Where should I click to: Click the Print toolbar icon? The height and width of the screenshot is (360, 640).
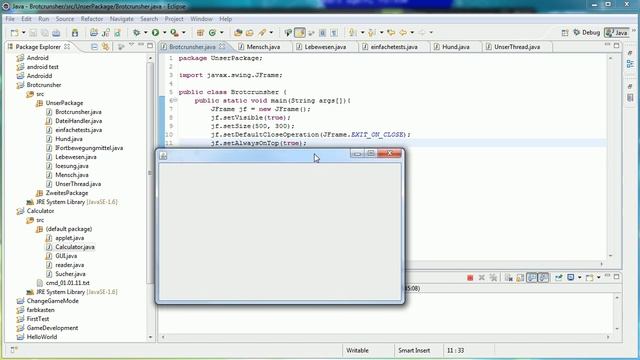coord(56,33)
